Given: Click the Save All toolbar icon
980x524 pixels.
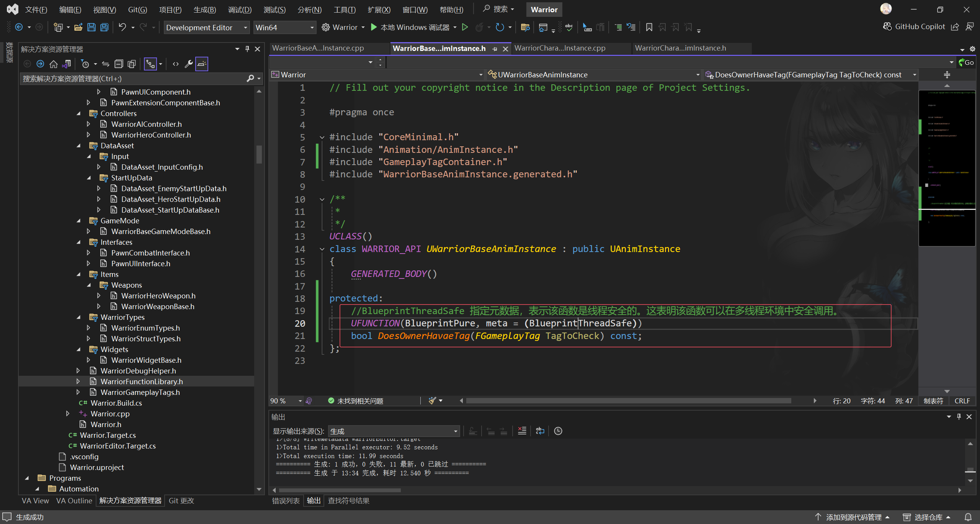Looking at the screenshot, I should coord(105,27).
